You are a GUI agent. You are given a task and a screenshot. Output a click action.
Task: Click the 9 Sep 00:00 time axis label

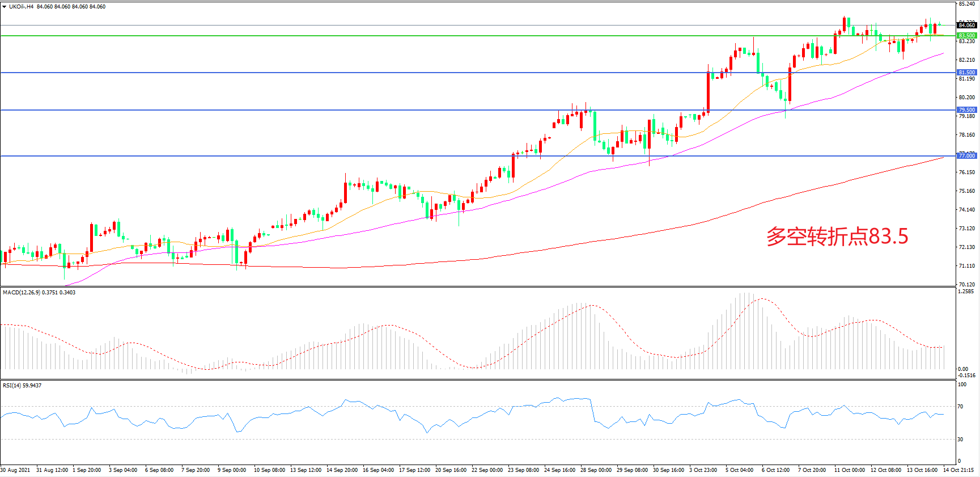(232, 470)
